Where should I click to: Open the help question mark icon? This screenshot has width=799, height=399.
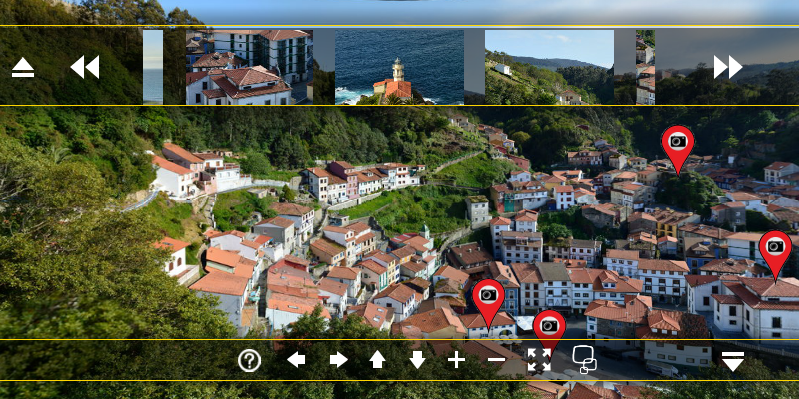click(249, 361)
